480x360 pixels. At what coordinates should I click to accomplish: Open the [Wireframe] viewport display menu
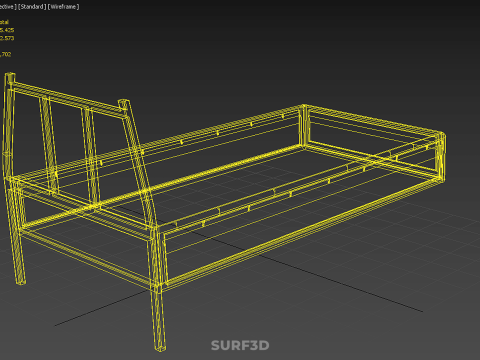(x=64, y=7)
